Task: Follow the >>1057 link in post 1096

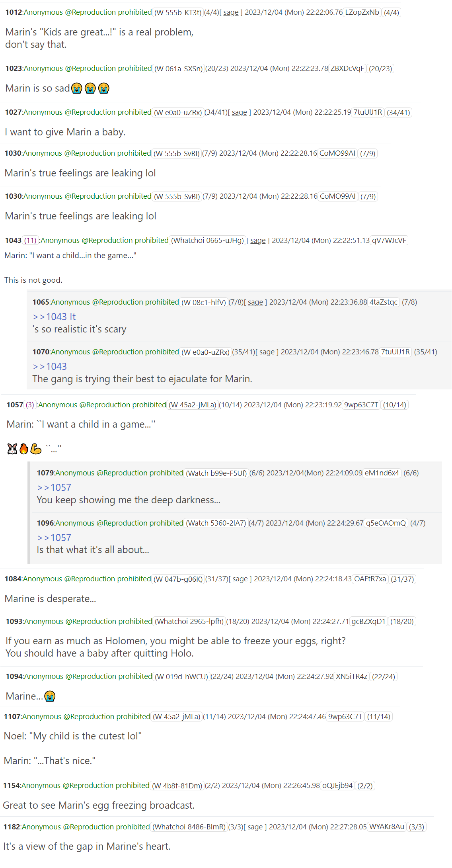Action: pos(54,538)
